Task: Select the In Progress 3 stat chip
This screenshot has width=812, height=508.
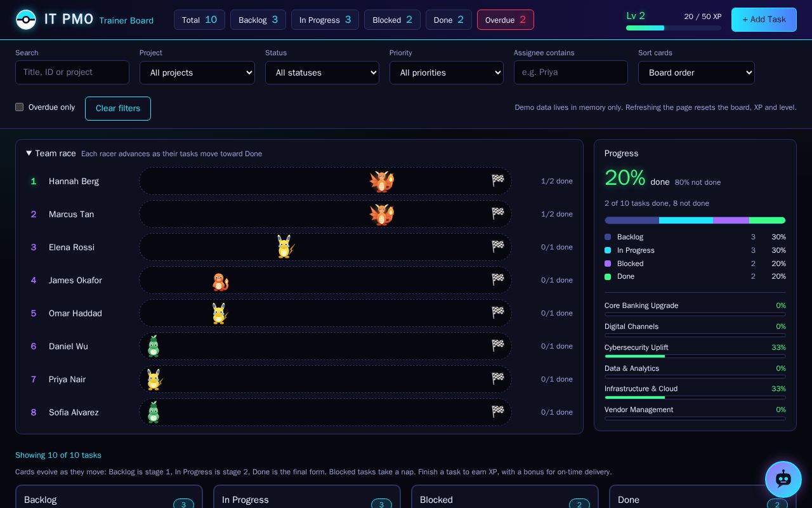Action: pos(325,20)
